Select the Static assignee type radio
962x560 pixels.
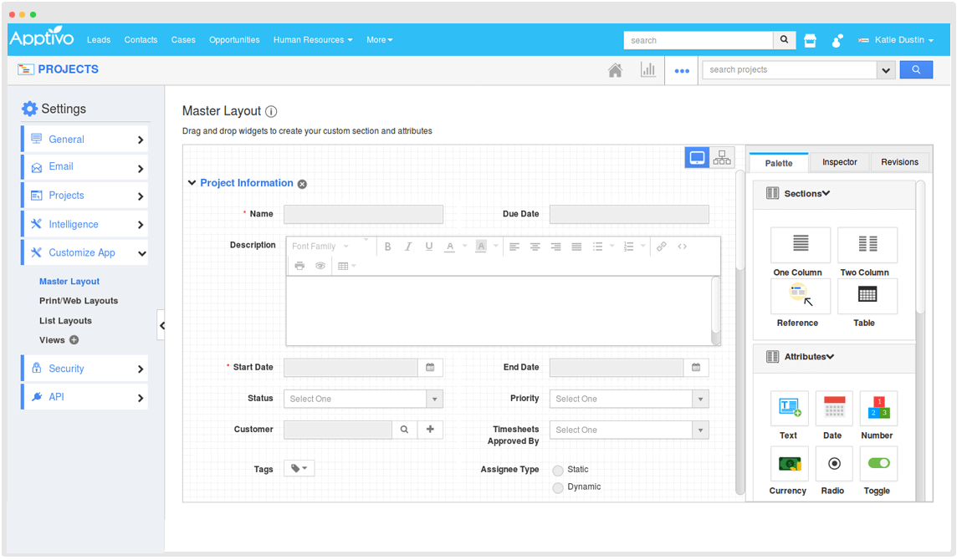tap(558, 471)
